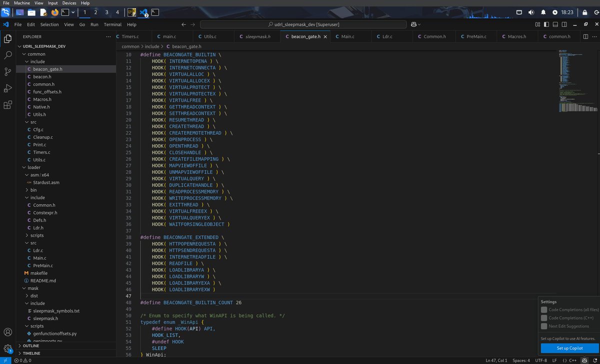Click the Copilot chat icon in title bar
The width and height of the screenshot is (600, 364).
414,24
